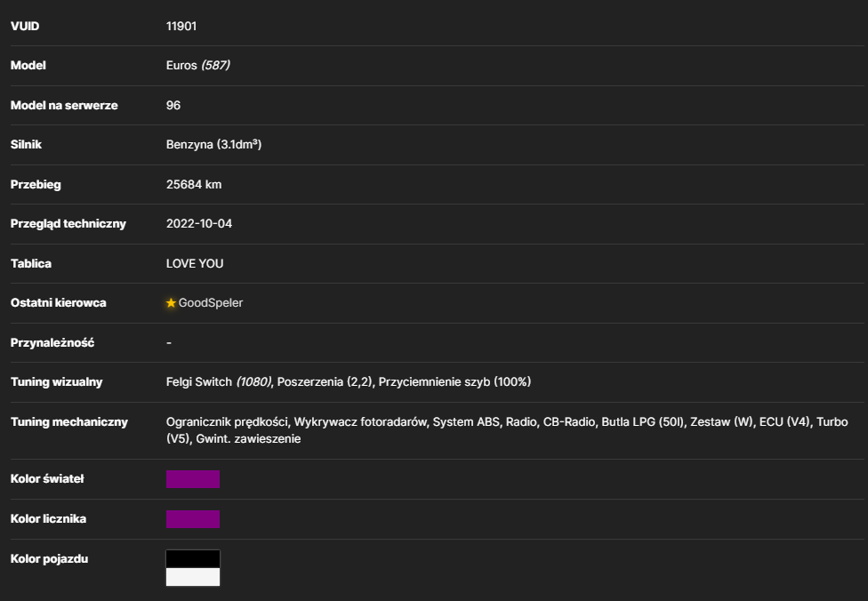
Task: Click the Silnik label
Action: click(26, 144)
